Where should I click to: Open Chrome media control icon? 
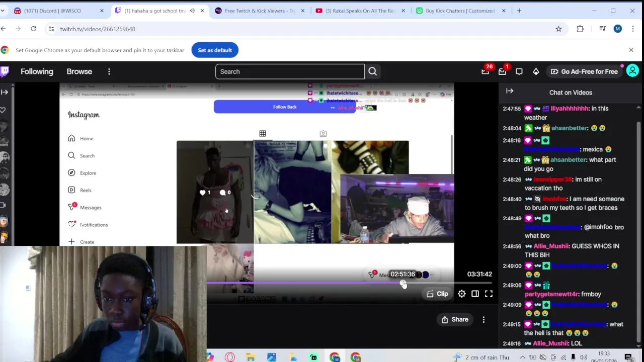602,29
